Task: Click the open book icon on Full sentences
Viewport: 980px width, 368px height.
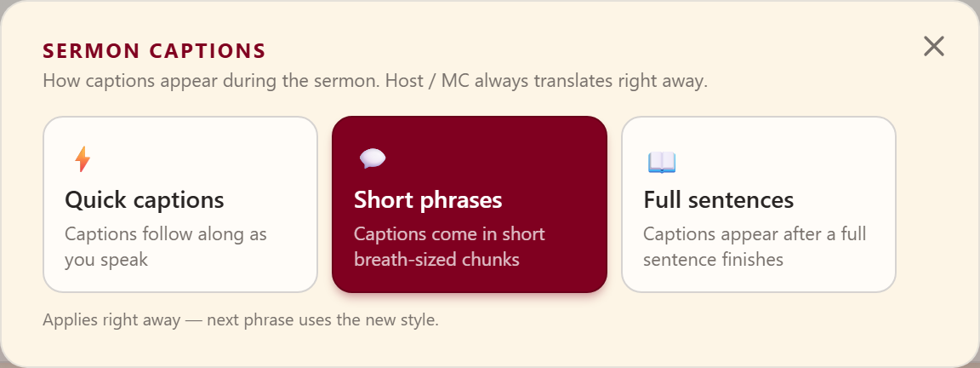Action: pos(662,163)
